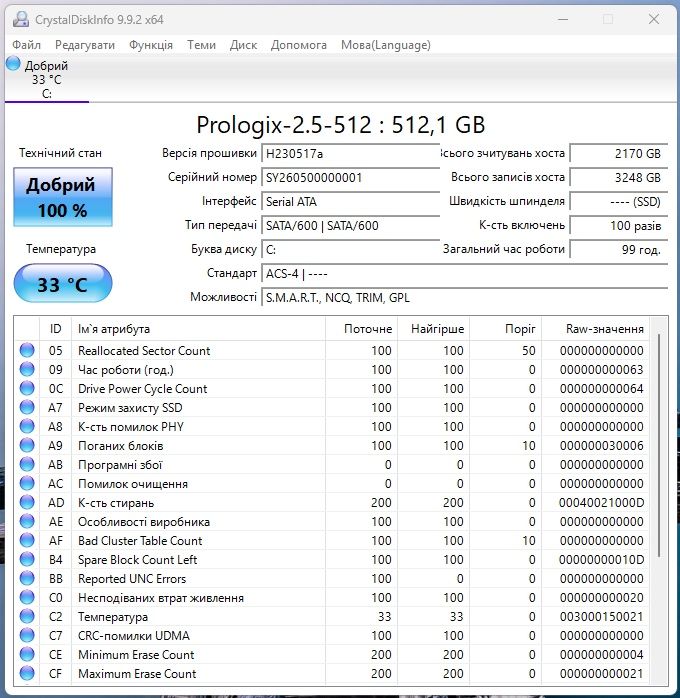Image resolution: width=680 pixels, height=698 pixels.
Task: Click status orb for К-сть помилок PHY row
Action: 27,426
